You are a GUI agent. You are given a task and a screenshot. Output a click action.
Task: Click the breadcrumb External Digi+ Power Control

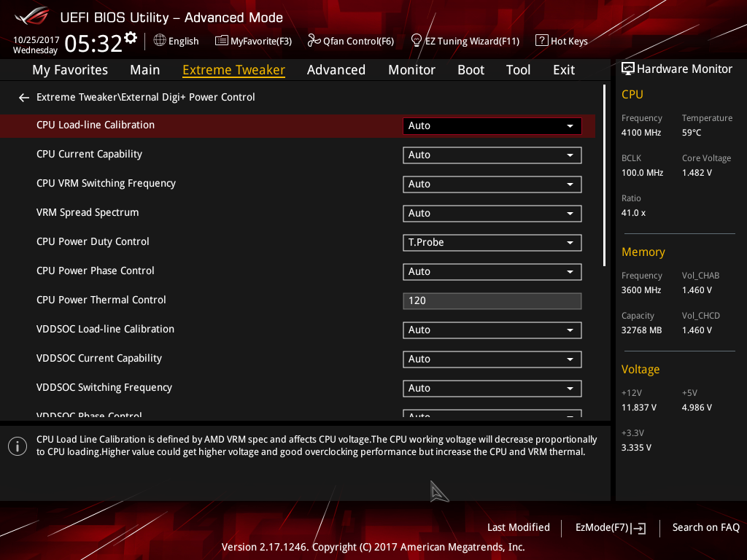point(187,97)
